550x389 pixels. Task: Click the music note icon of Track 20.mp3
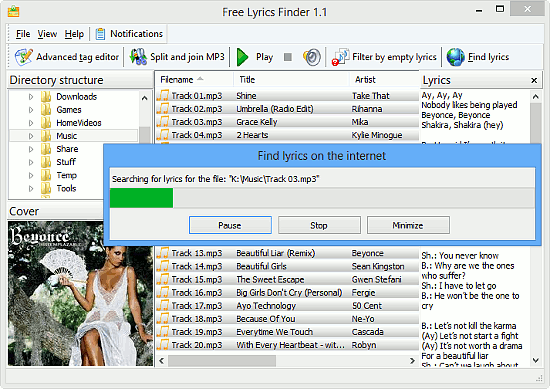(x=162, y=345)
